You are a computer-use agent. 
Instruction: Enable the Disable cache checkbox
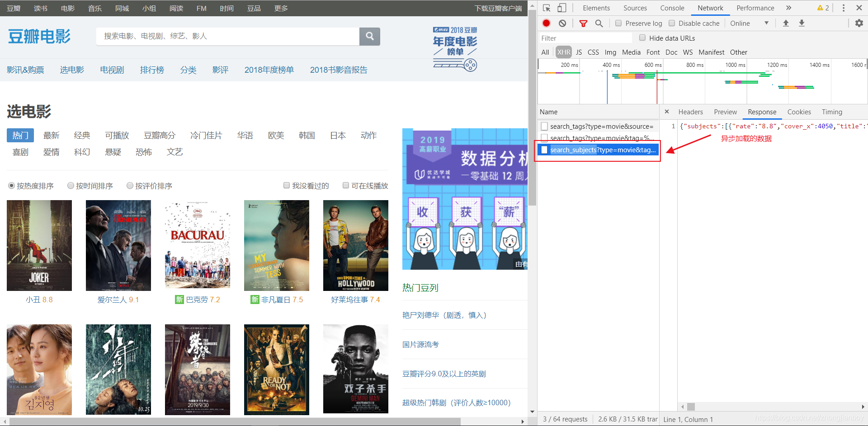tap(672, 23)
